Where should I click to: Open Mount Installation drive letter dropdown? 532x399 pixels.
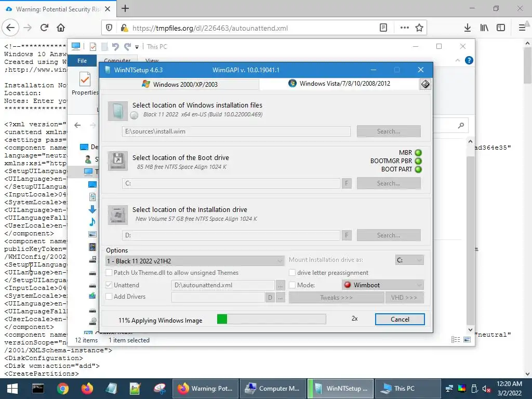tap(409, 260)
